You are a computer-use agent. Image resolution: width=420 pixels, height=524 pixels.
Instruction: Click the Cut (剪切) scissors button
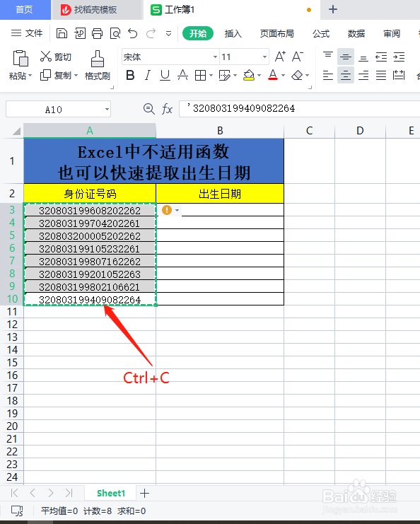click(x=55, y=57)
